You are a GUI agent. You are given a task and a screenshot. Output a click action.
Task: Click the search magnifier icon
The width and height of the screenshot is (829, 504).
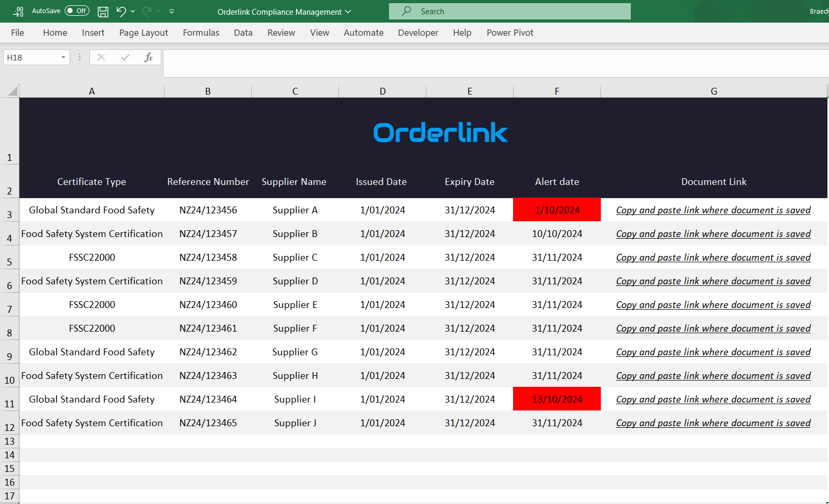point(406,11)
